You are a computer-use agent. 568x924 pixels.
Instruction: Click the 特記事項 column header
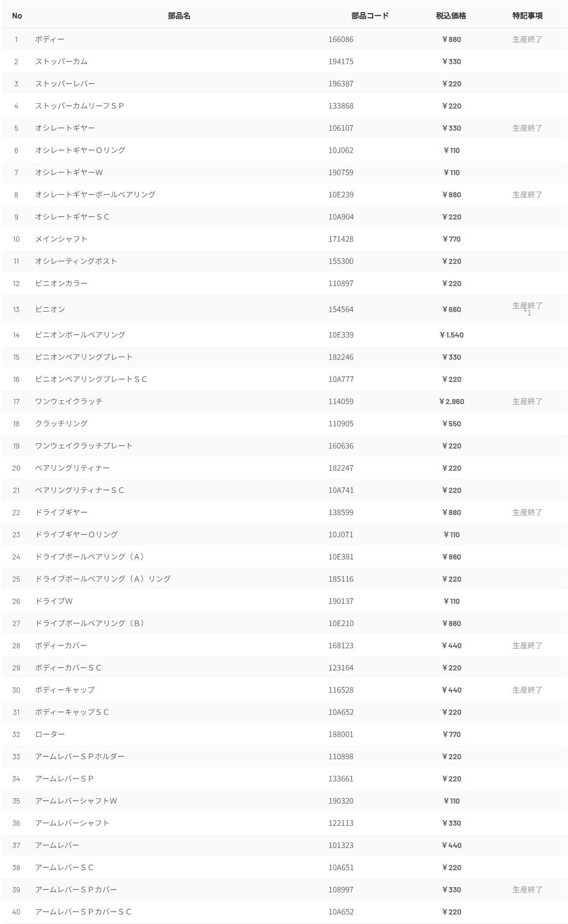tap(527, 16)
